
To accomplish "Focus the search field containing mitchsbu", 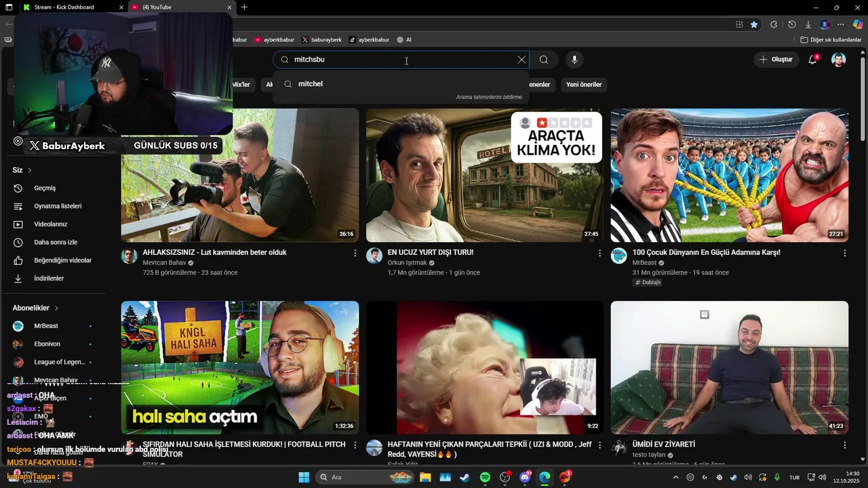I will (x=400, y=60).
